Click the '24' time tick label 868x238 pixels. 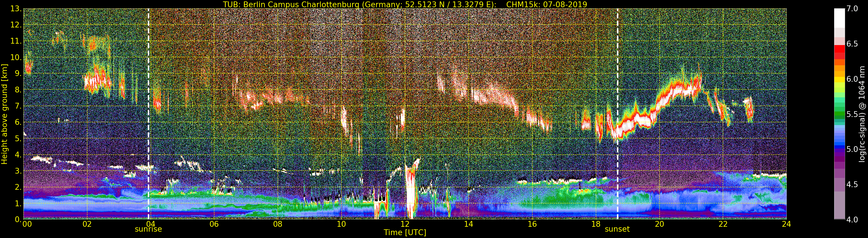786,224
